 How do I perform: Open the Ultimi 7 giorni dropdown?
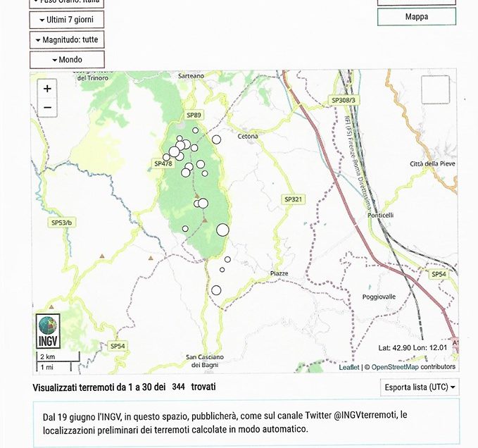coord(67,20)
